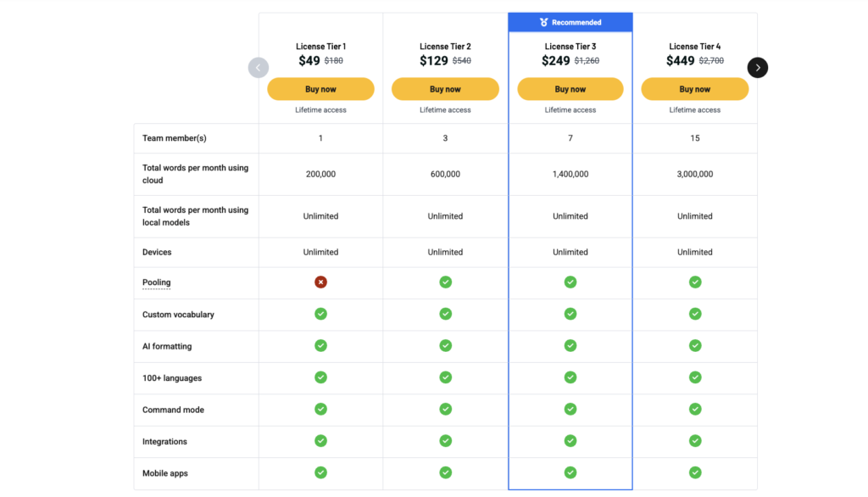The image size is (868, 497).
Task: Click the Custom vocabulary checkmark for Tier 1
Action: 320,314
